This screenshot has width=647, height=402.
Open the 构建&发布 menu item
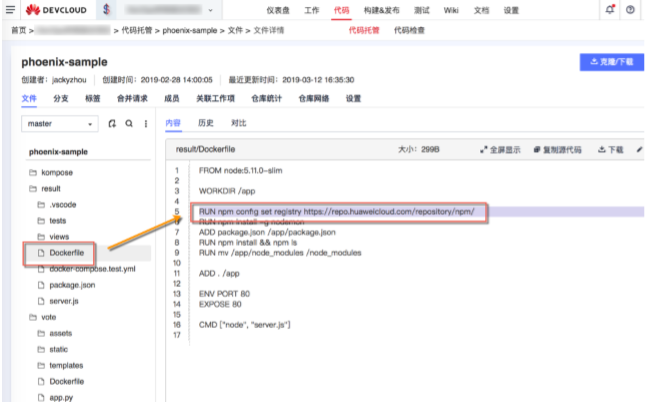click(381, 10)
